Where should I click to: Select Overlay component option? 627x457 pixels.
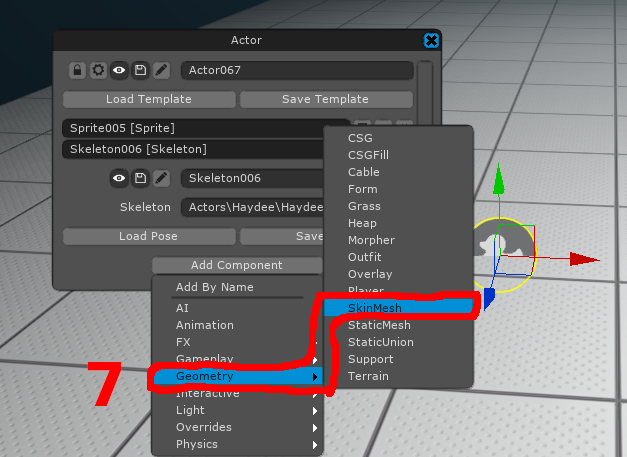pyautogui.click(x=398, y=274)
